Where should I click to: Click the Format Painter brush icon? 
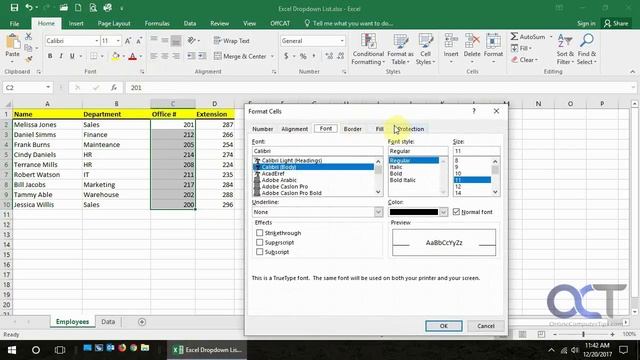(x=28, y=60)
